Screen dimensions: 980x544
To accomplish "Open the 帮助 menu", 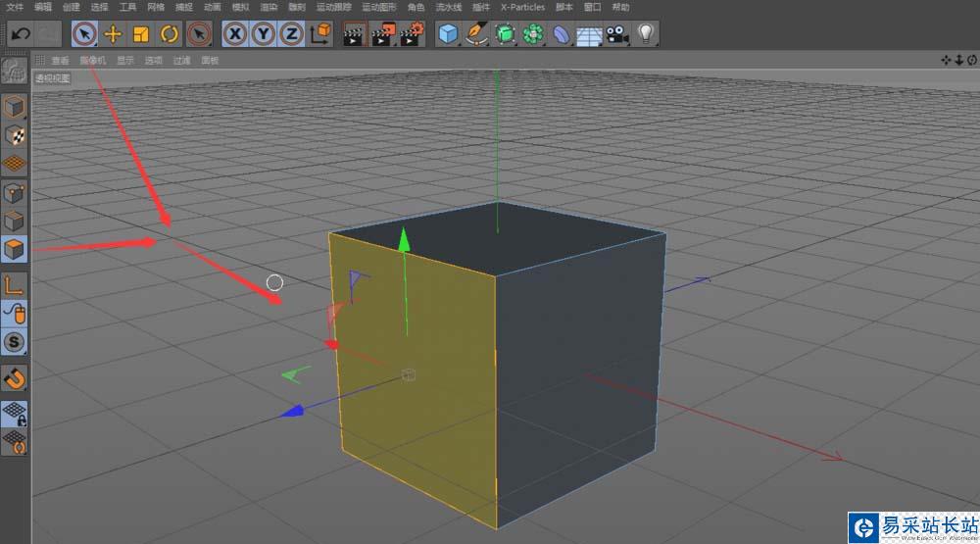I will click(620, 7).
